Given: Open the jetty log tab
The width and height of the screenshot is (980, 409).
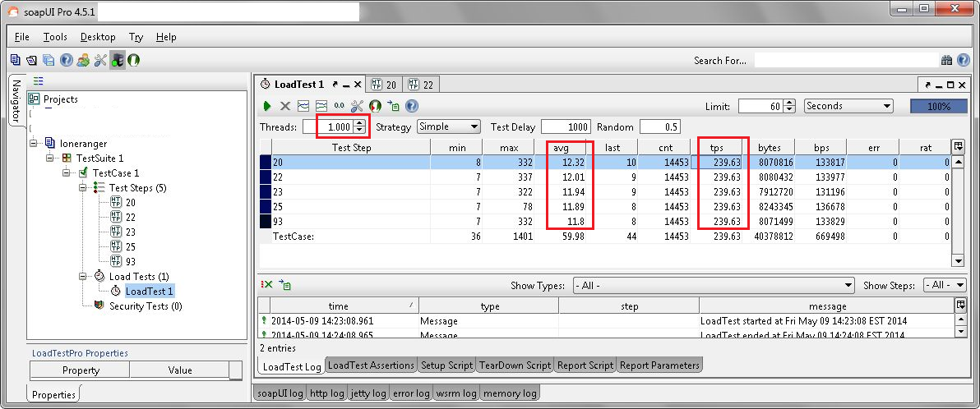Looking at the screenshot, I should (368, 393).
